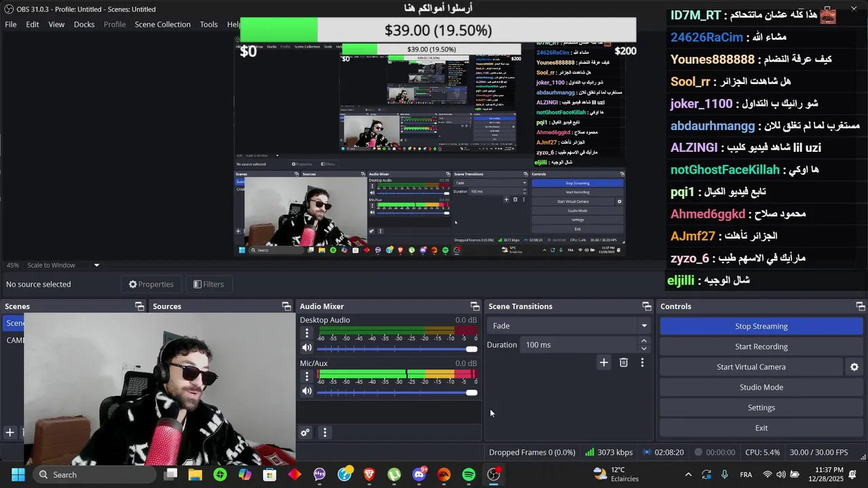
Task: Open Microsoft Store from the taskbar
Action: pyautogui.click(x=270, y=474)
